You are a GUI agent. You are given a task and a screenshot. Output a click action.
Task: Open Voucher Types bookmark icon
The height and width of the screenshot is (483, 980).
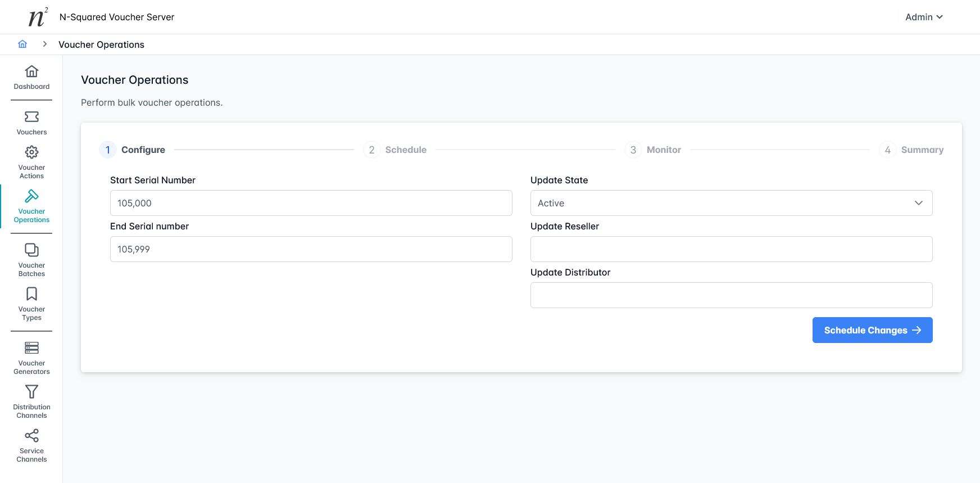point(31,294)
